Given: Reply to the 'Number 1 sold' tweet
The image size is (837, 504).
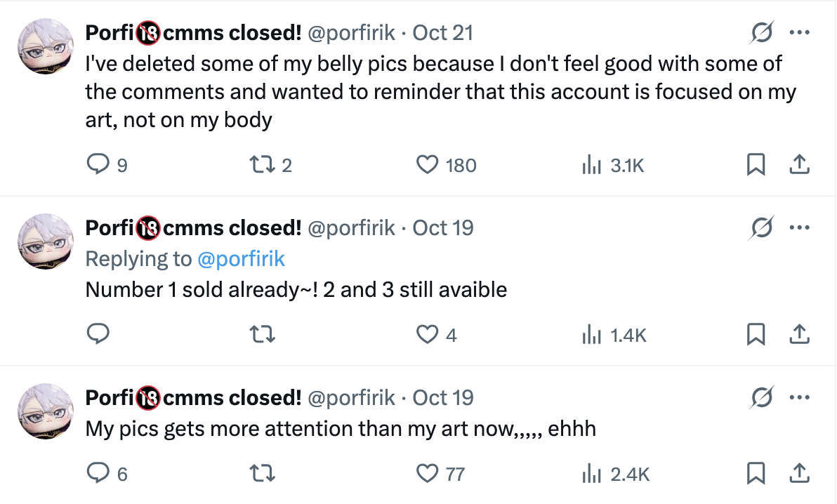Looking at the screenshot, I should [96, 335].
